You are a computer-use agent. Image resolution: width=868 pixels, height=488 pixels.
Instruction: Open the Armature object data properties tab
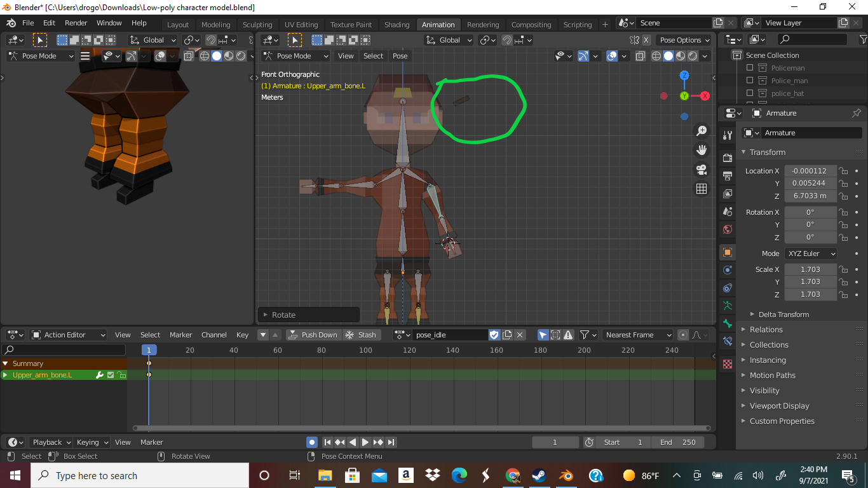[728, 306]
